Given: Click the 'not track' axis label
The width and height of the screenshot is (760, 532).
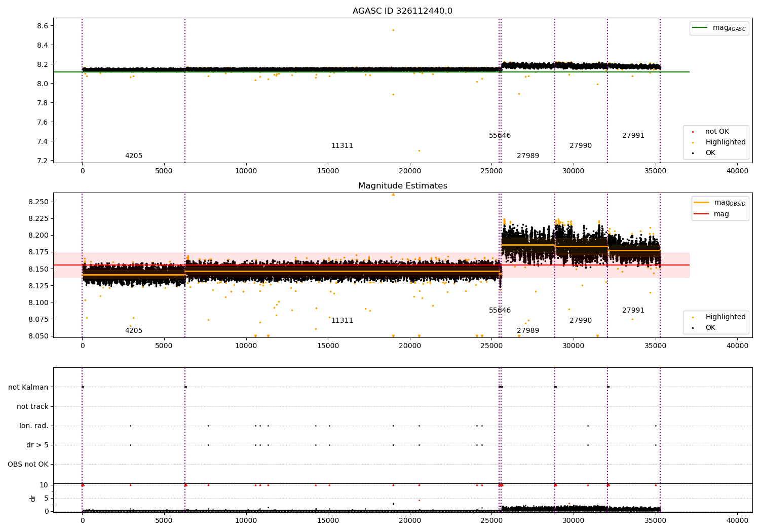Looking at the screenshot, I should [x=32, y=407].
